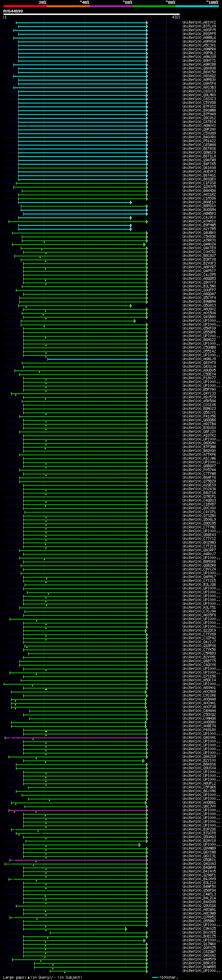Image resolution: width=222 pixels, height=980 pixels.
Task: Open hit UniRef100_B9HT71
Action: coord(199,61)
